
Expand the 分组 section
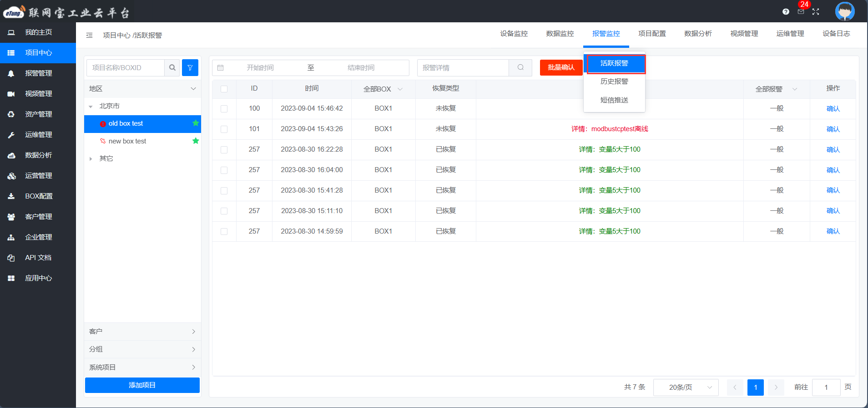pos(142,349)
